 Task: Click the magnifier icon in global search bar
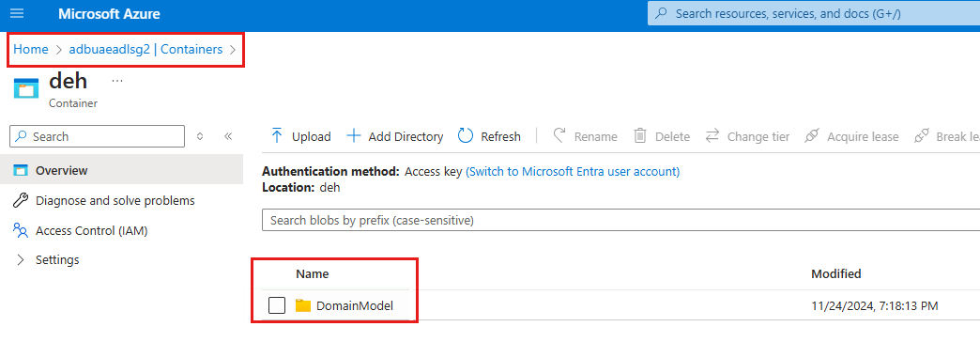[x=662, y=14]
